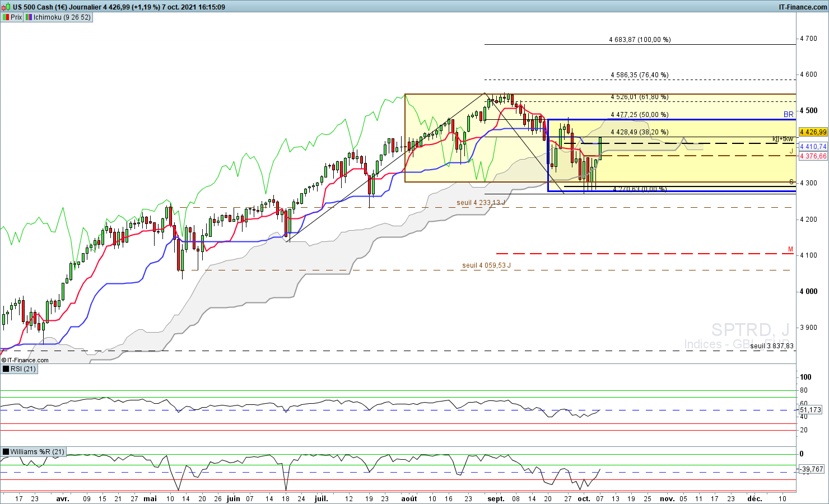The height and width of the screenshot is (504, 829).
Task: Click the black RSI (21) color square
Action: (x=6, y=369)
